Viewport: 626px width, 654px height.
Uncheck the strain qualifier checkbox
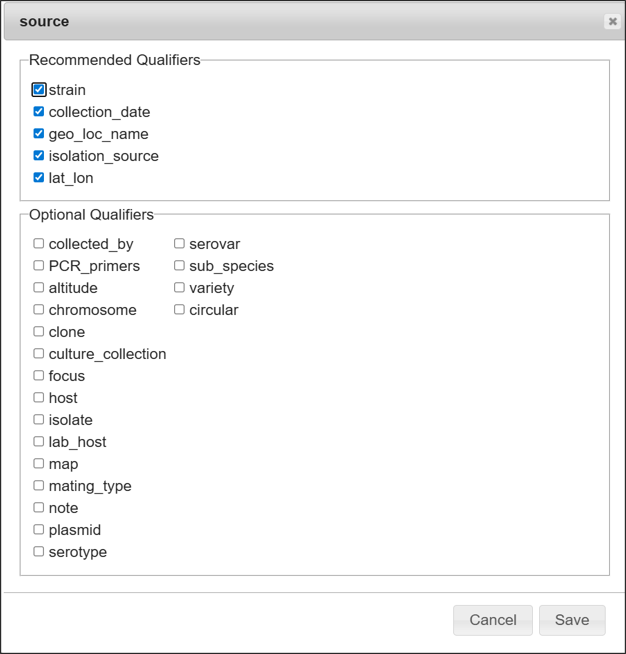pyautogui.click(x=39, y=90)
